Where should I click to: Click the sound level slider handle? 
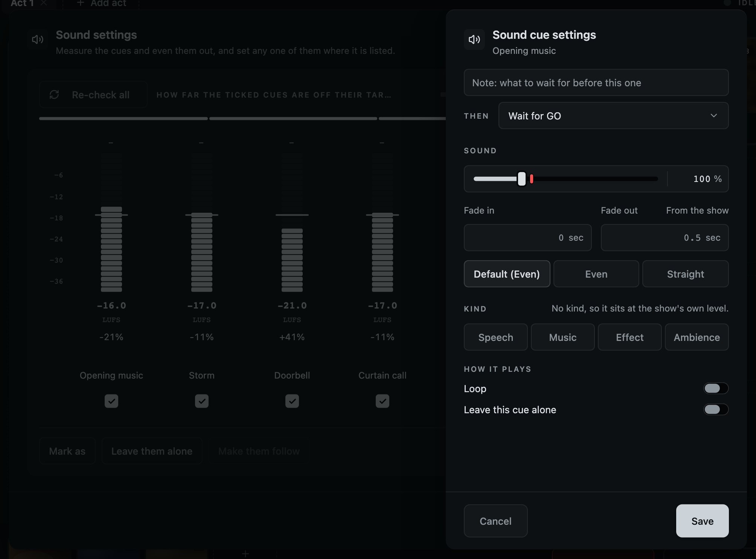tap(521, 179)
